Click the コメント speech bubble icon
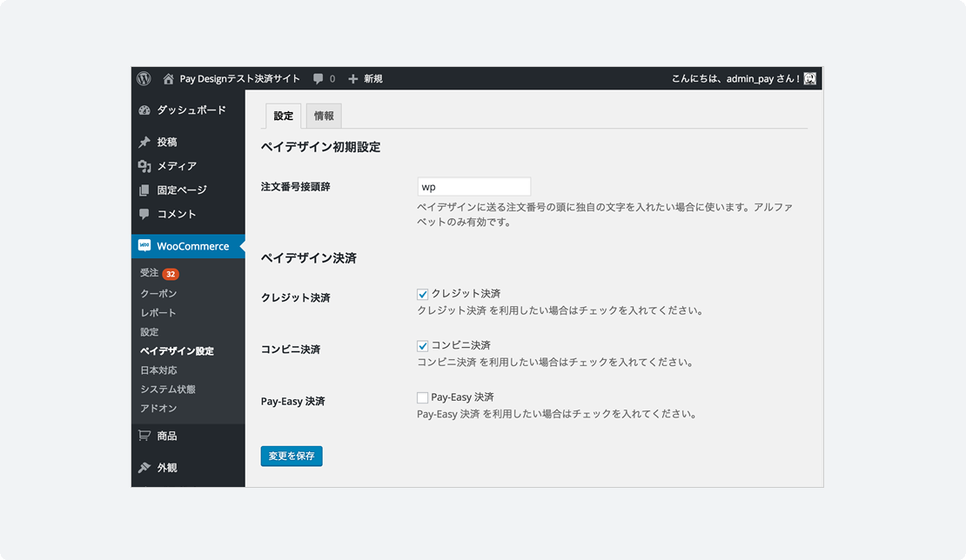This screenshot has width=966, height=560. click(x=144, y=214)
